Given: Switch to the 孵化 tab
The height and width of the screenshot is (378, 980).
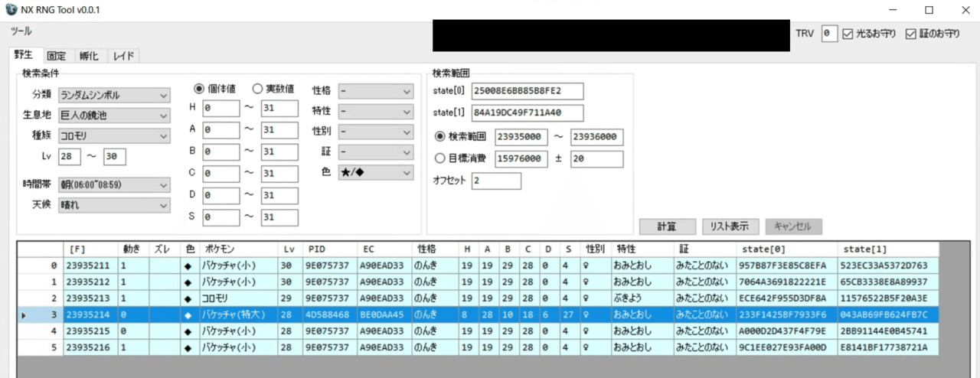Looking at the screenshot, I should tap(88, 56).
